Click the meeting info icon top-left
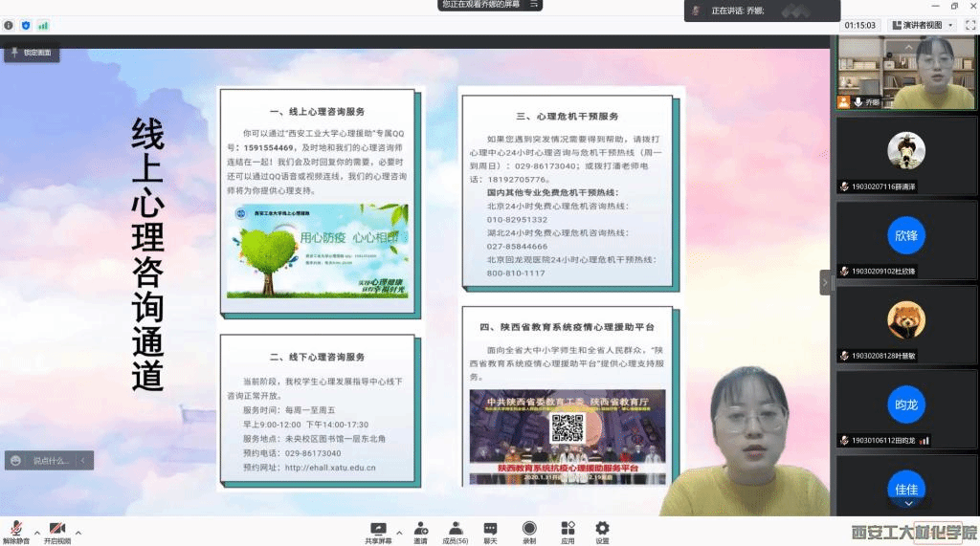 point(9,25)
